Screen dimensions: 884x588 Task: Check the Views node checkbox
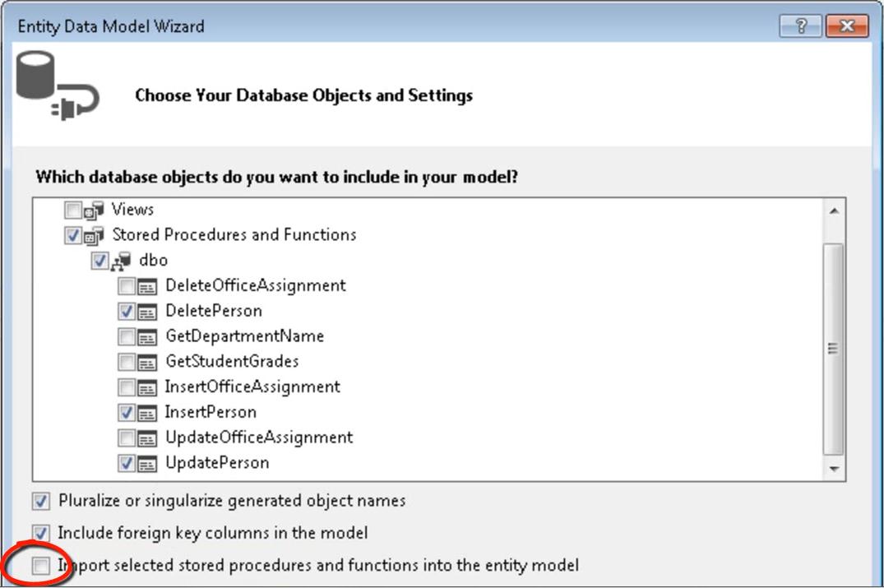tap(73, 211)
